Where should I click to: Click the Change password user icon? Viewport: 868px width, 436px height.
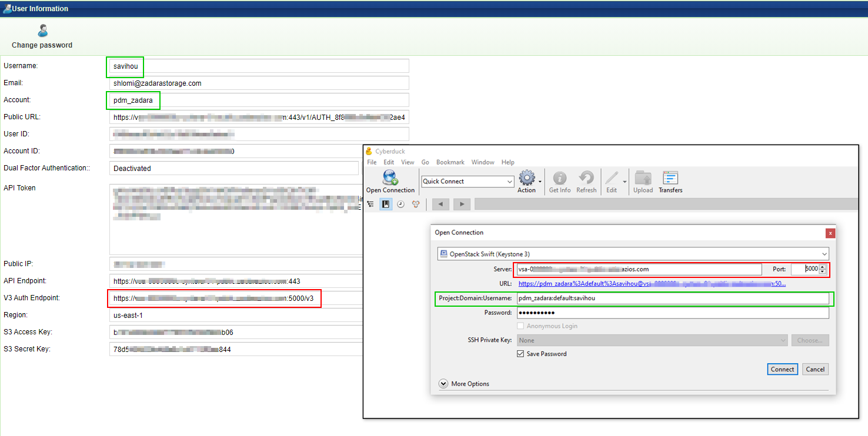click(x=42, y=31)
